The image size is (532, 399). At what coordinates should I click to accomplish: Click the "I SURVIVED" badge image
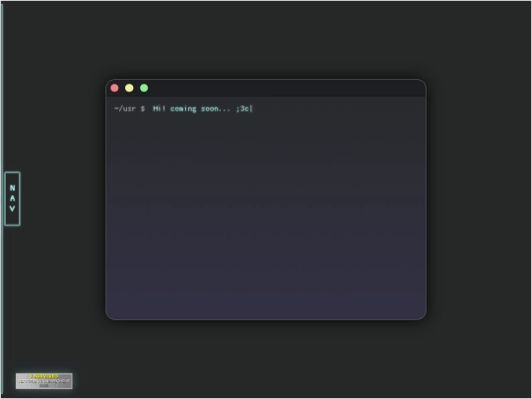pos(43,381)
